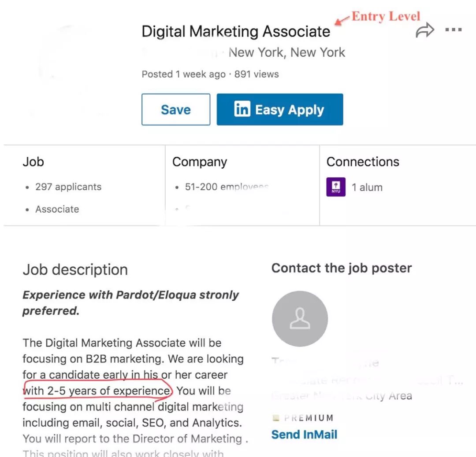This screenshot has width=476, height=457.
Task: Apply using the Easy Apply button
Action: [x=279, y=110]
